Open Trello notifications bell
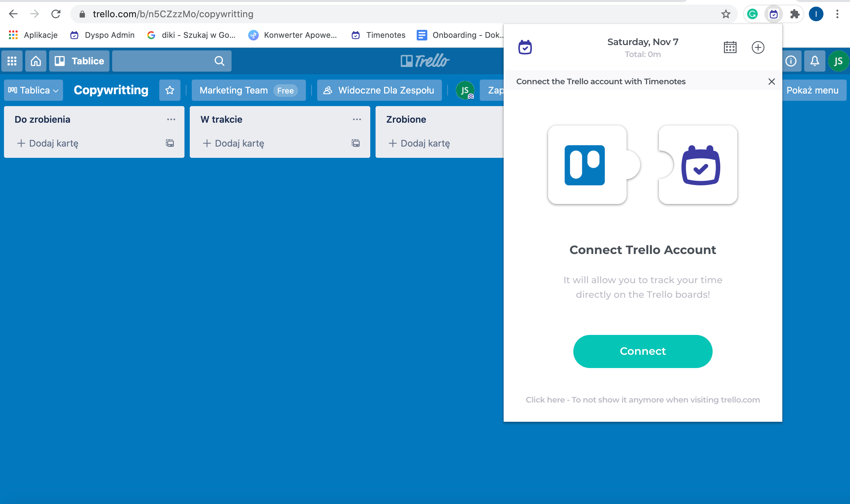This screenshot has width=850, height=504. pos(814,61)
